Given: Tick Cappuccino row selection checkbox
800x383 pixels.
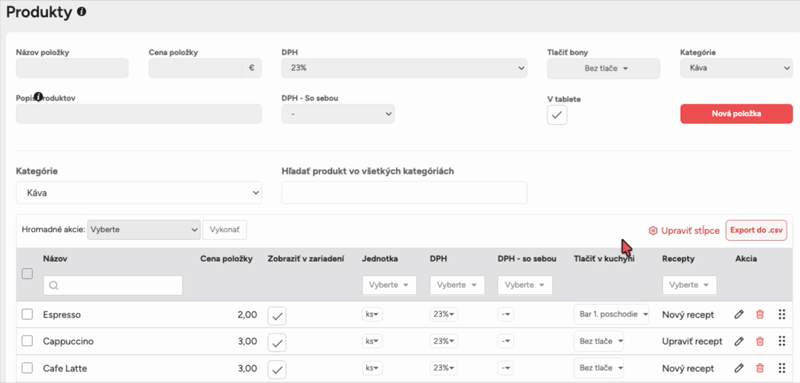Looking at the screenshot, I should click(27, 341).
